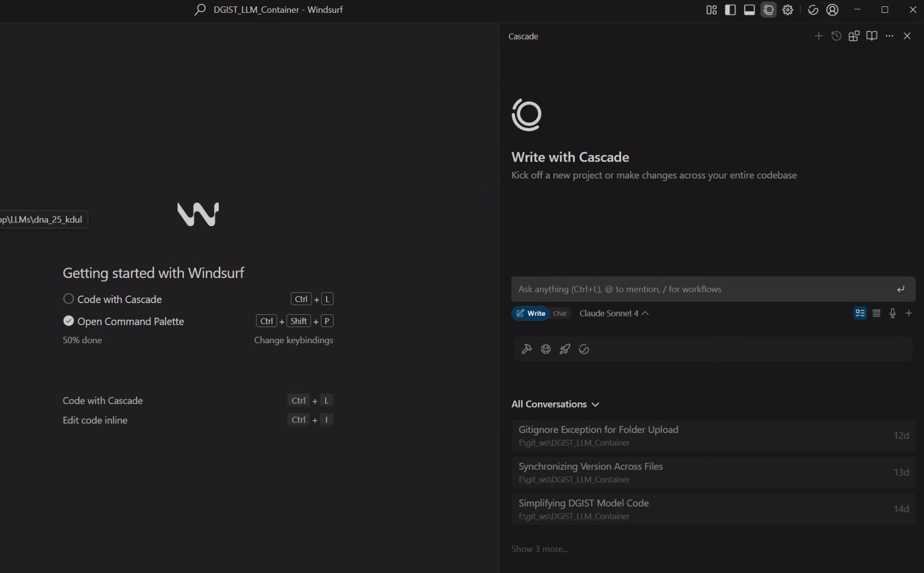Open the DGIST_LLM_Container - Windsurf command center
The height and width of the screenshot is (573, 924).
(x=278, y=10)
